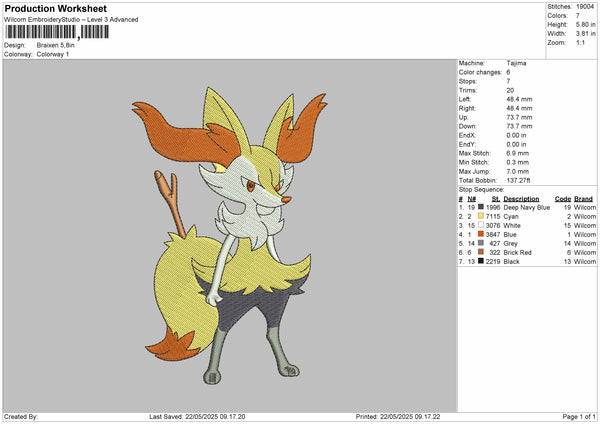Click the 'Left:' extent label
Viewport: 600px width, 424px height.
(x=465, y=99)
